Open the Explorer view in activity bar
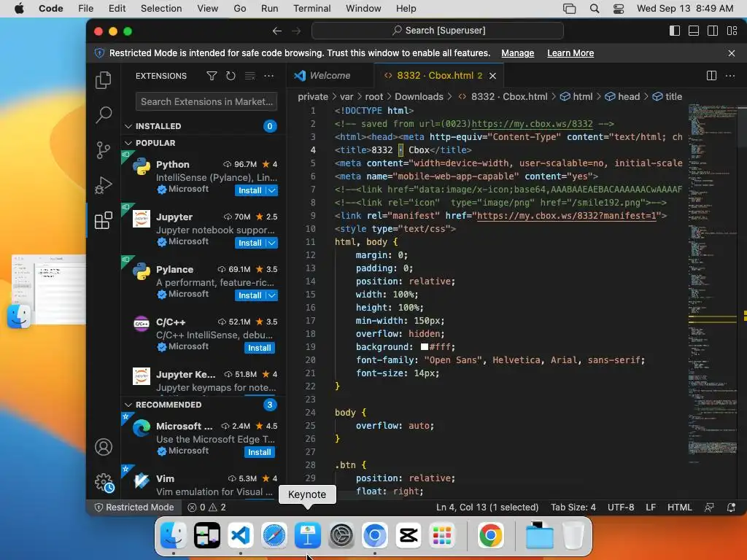Image resolution: width=747 pixels, height=560 pixels. coord(103,80)
